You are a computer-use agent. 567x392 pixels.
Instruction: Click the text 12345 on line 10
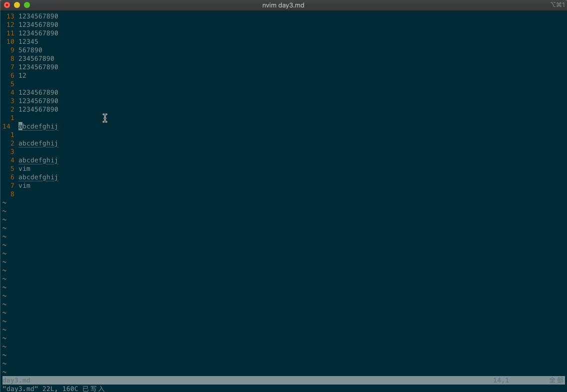coord(28,41)
